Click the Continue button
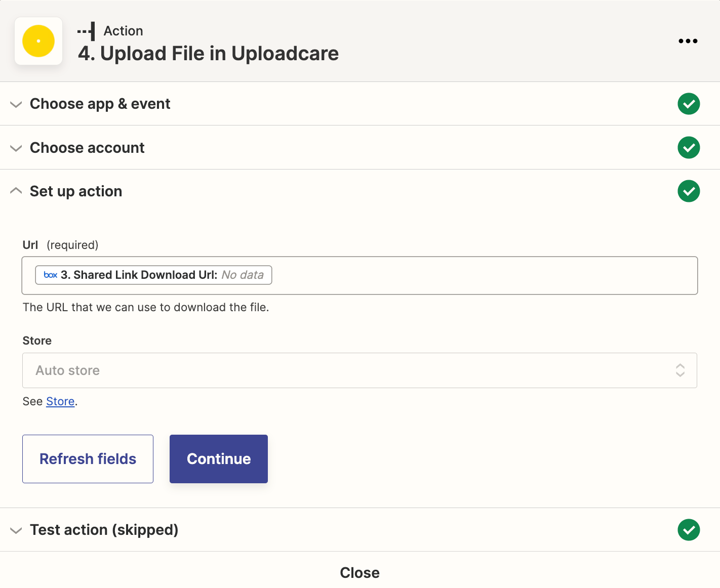720x588 pixels. [219, 459]
